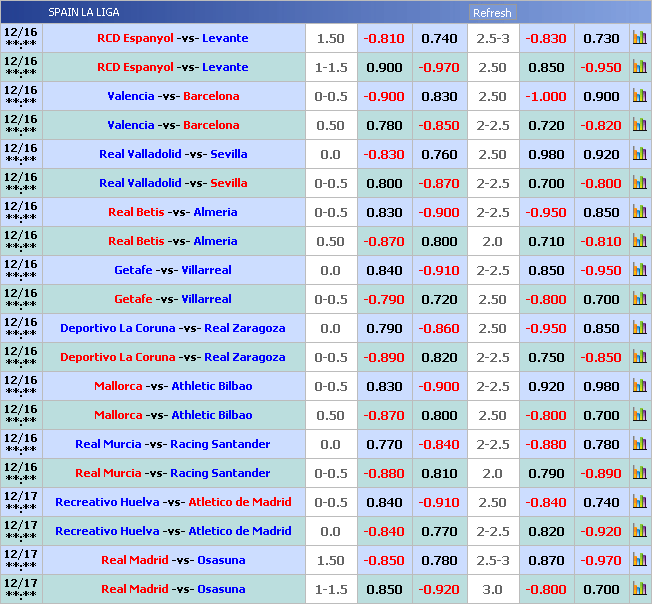
Task: Show chart icon for Real Madrid-Osasuna 1-1.5 row
Action: (x=639, y=589)
